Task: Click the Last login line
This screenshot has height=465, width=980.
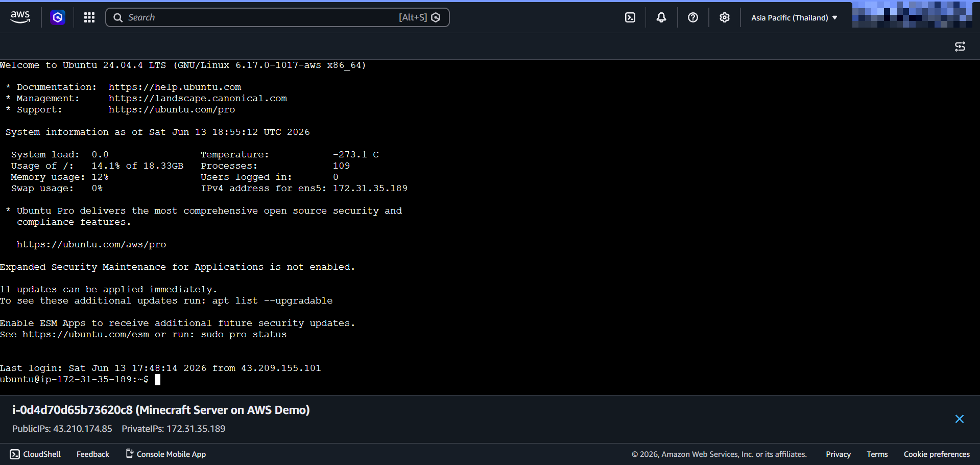Action: tap(160, 368)
